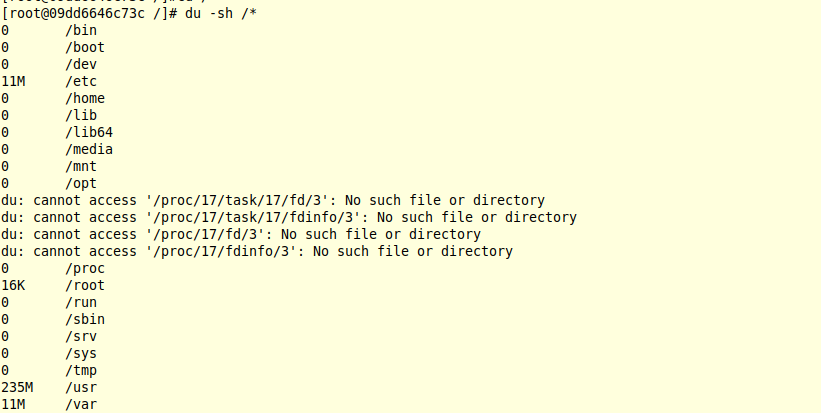
Task: Select the /boot directory entry
Action: pyautogui.click(x=85, y=47)
